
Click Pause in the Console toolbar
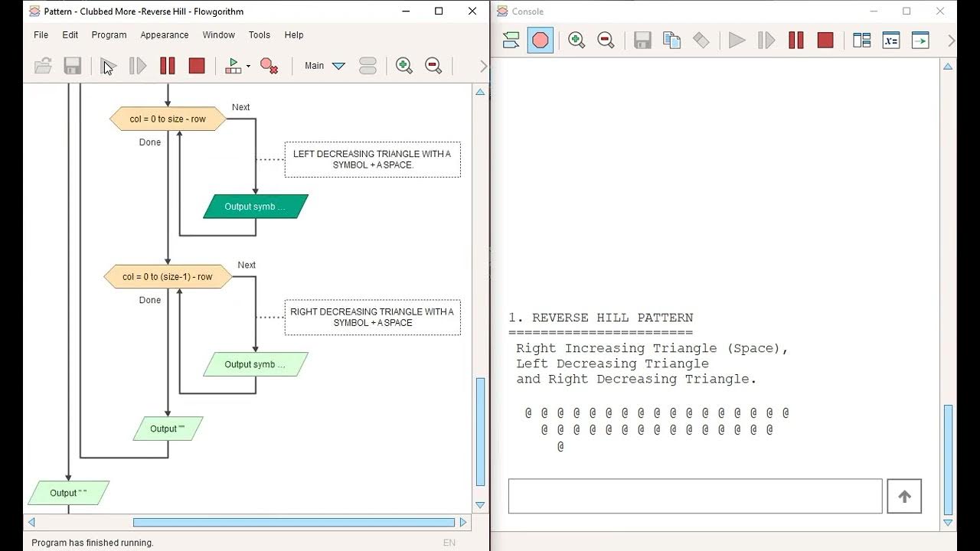796,41
